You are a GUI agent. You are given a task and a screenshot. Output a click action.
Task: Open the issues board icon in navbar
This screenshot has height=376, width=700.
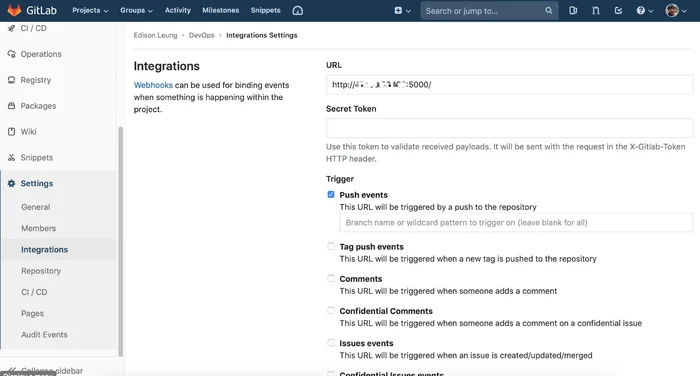(x=573, y=10)
